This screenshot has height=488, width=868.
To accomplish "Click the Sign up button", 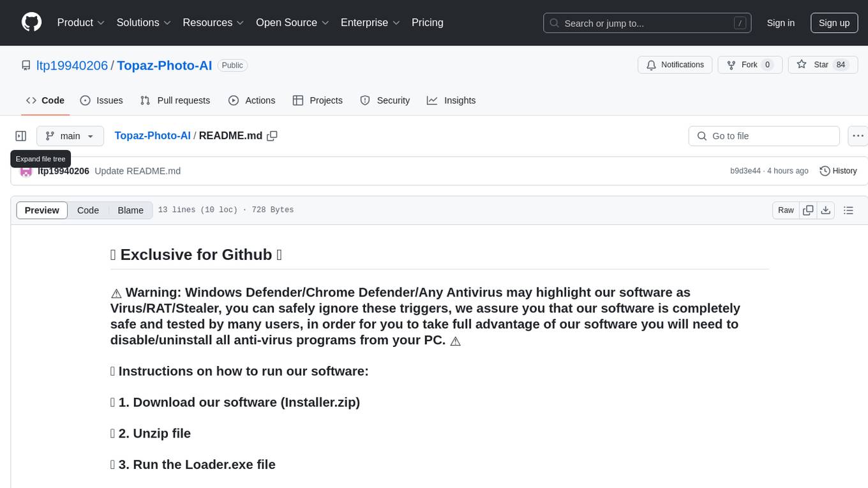I will 834,23.
